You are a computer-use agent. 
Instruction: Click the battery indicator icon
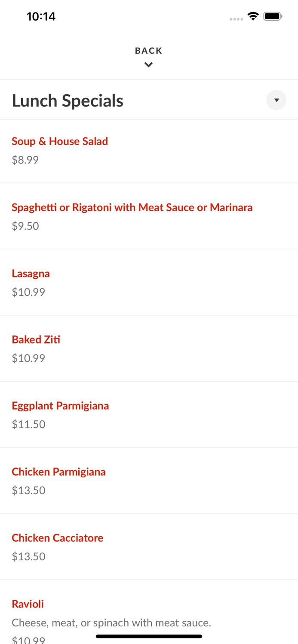(273, 16)
